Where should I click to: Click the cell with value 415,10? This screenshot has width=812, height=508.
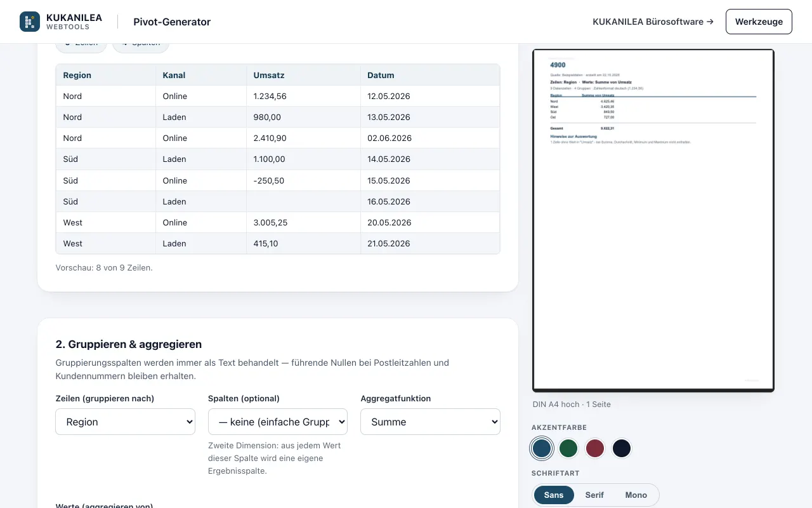(303, 243)
